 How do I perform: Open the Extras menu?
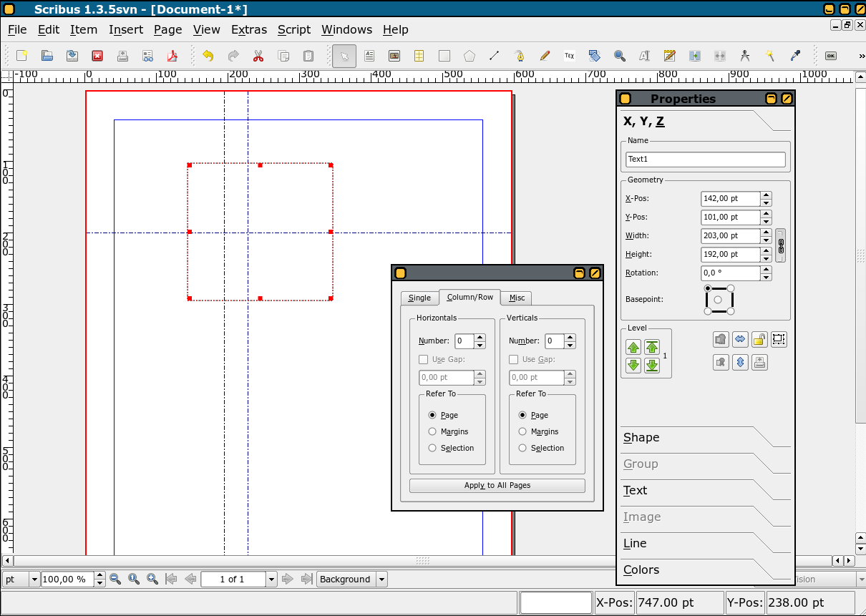pyautogui.click(x=249, y=29)
